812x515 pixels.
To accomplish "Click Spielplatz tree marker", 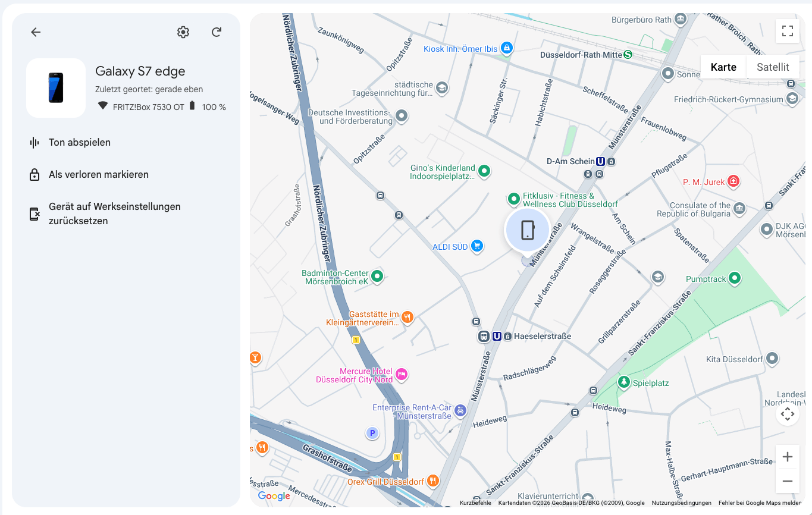I will click(x=623, y=382).
